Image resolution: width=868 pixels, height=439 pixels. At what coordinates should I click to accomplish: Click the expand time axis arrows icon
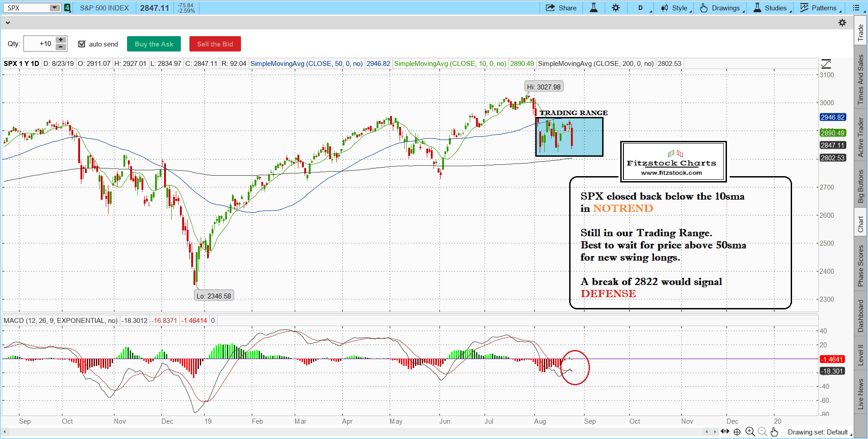pyautogui.click(x=725, y=431)
